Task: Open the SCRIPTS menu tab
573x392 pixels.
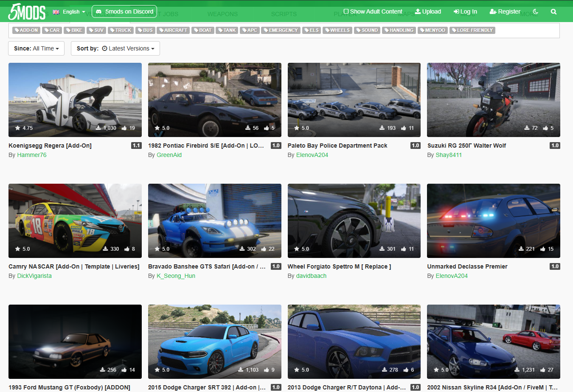Action: click(x=284, y=14)
